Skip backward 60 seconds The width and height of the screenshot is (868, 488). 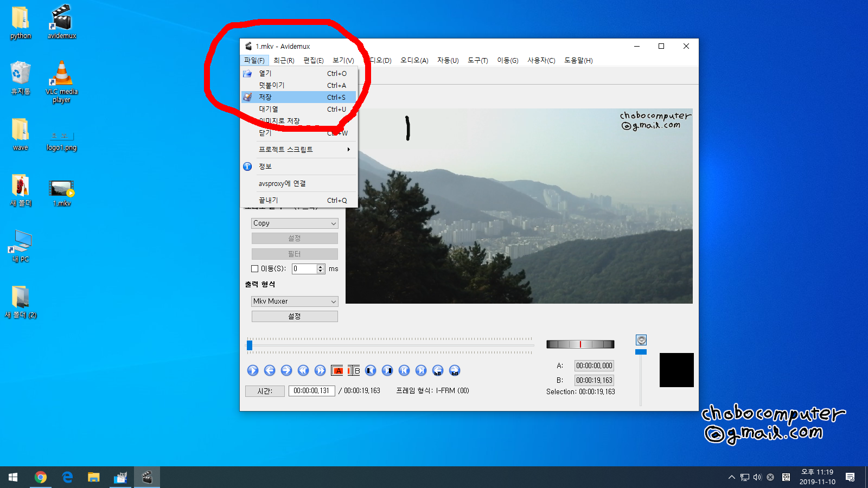click(x=438, y=370)
